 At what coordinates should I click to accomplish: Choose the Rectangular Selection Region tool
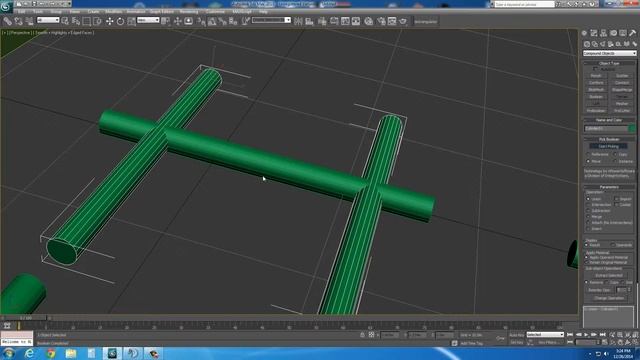click(x=87, y=21)
